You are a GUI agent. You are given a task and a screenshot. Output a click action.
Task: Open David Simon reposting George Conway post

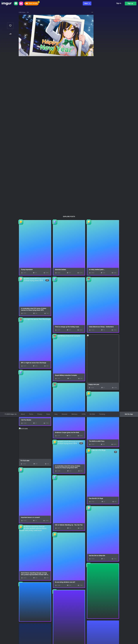coord(35,553)
